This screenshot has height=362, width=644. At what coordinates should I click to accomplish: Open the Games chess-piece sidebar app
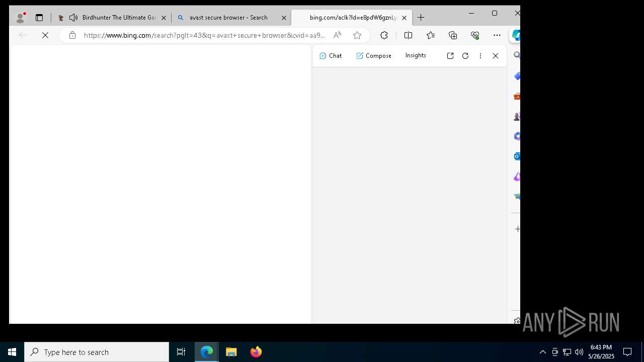tap(517, 116)
